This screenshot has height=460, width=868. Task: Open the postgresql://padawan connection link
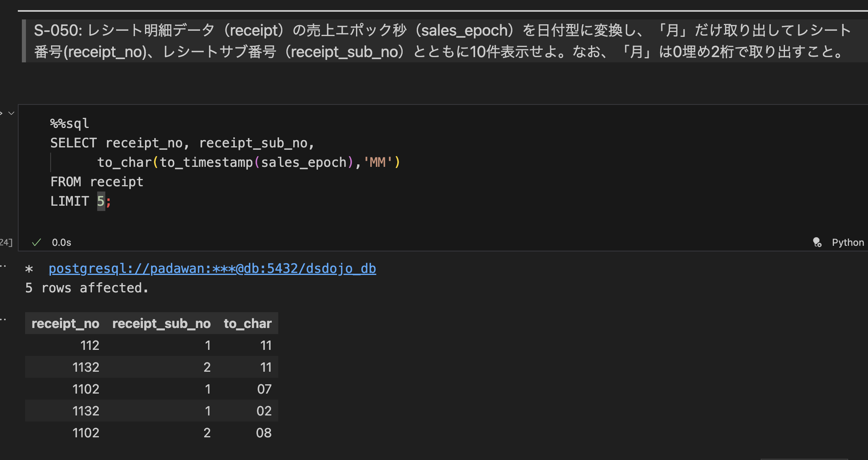pos(212,268)
